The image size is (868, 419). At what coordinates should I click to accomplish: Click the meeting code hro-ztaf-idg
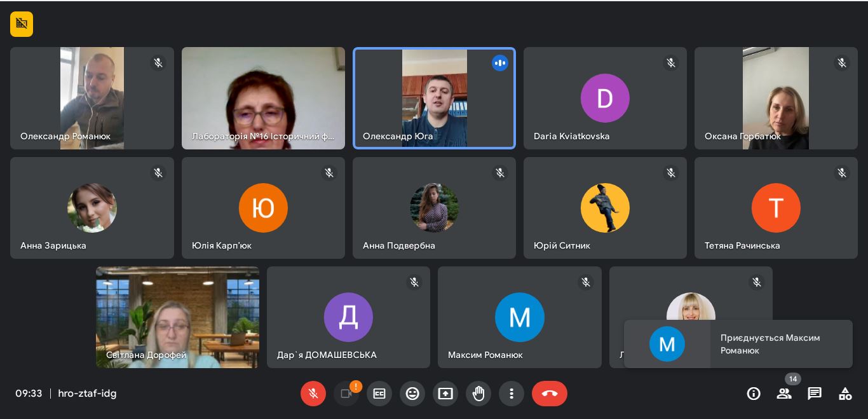point(87,394)
